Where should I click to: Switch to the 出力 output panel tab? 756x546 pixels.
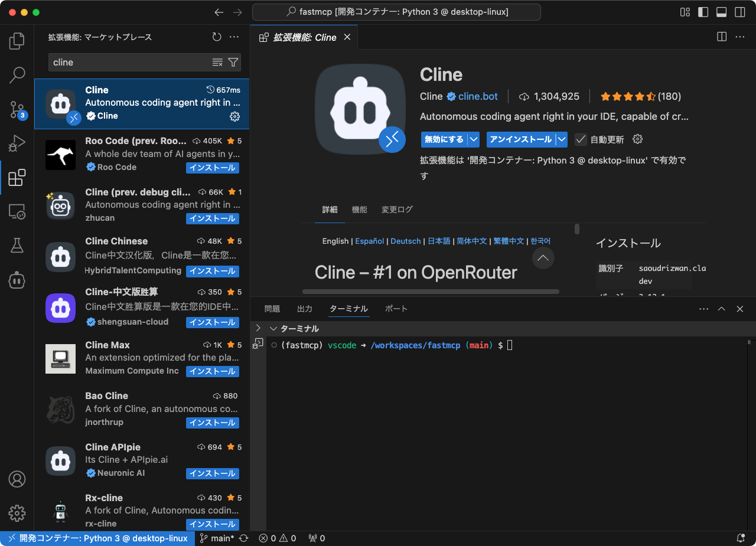pos(305,308)
